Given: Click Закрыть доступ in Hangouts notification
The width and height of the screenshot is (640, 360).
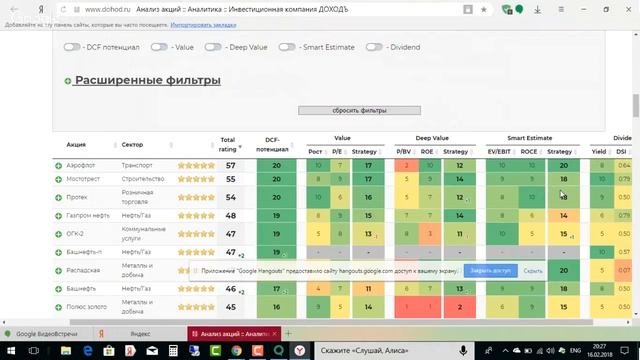Looking at the screenshot, I should 491,271.
